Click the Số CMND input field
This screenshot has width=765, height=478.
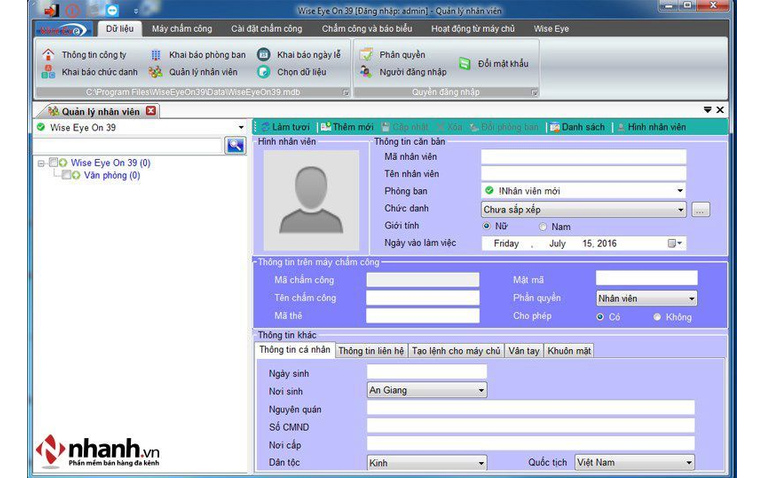[531, 426]
